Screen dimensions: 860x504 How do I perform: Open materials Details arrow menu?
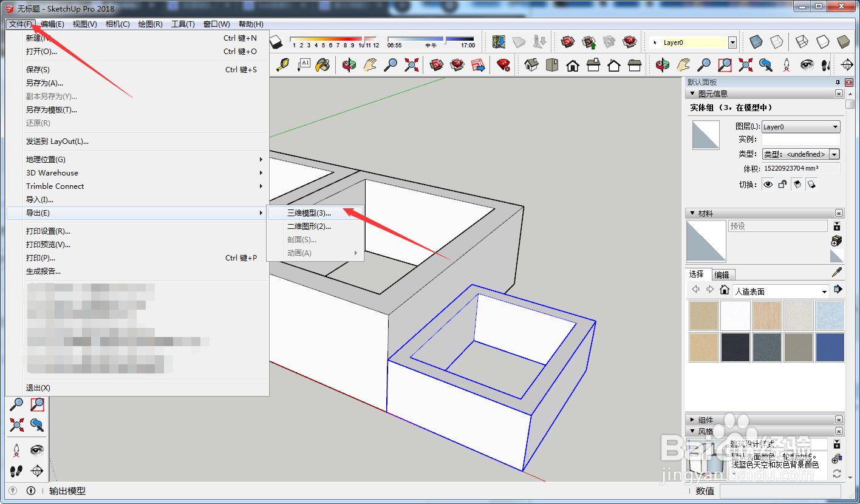(838, 290)
